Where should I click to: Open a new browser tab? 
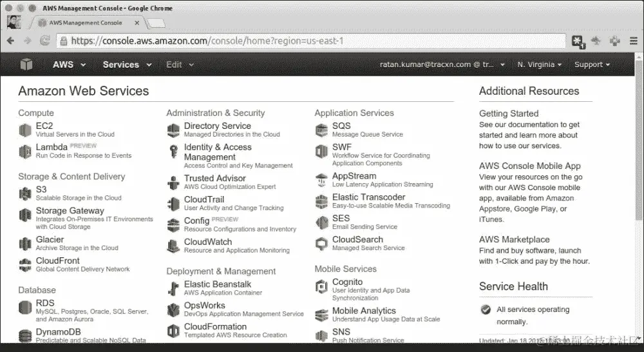[x=156, y=23]
